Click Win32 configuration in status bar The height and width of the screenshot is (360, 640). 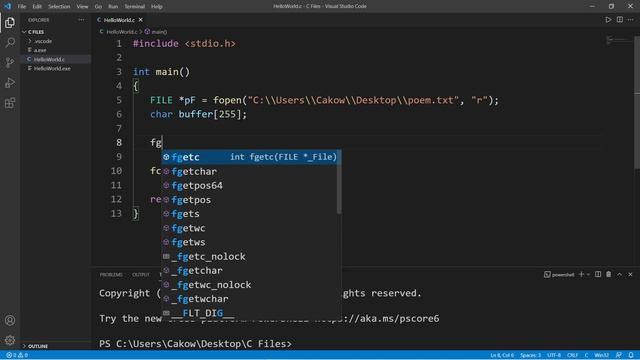pyautogui.click(x=601, y=355)
